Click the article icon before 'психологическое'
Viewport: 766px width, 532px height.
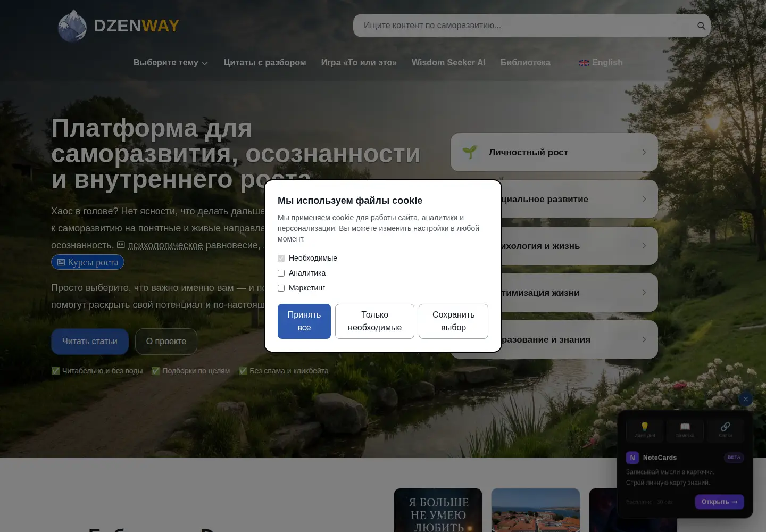click(x=121, y=245)
